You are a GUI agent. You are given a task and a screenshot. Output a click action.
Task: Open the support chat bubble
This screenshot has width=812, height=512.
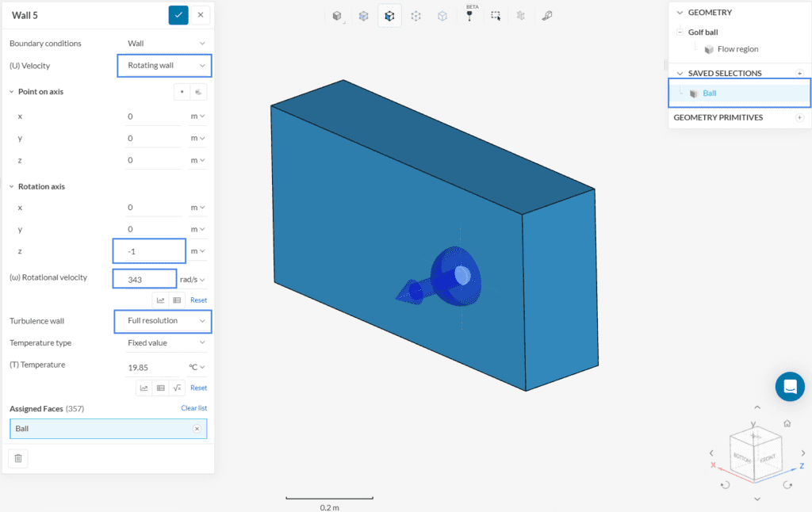point(789,387)
